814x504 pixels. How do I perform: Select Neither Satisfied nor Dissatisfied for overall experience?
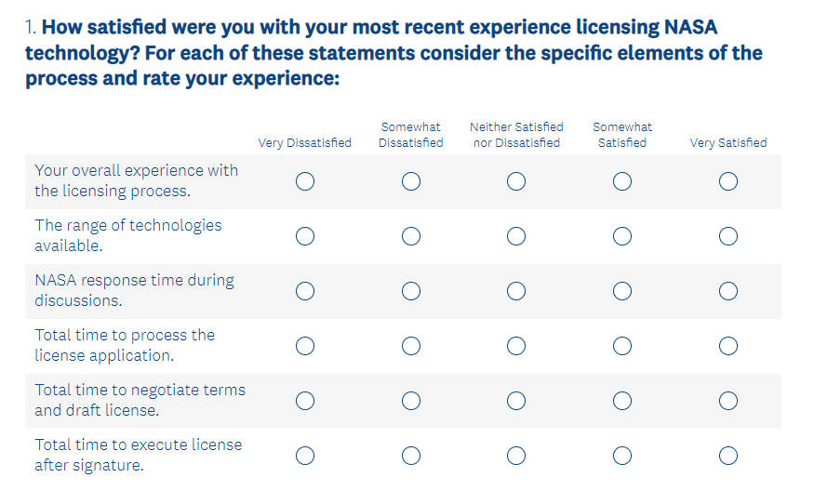click(516, 181)
